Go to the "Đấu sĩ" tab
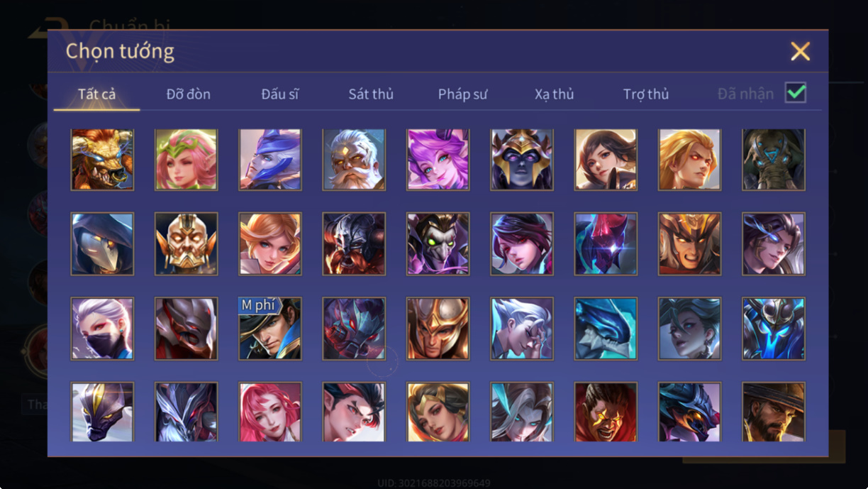 click(x=279, y=94)
